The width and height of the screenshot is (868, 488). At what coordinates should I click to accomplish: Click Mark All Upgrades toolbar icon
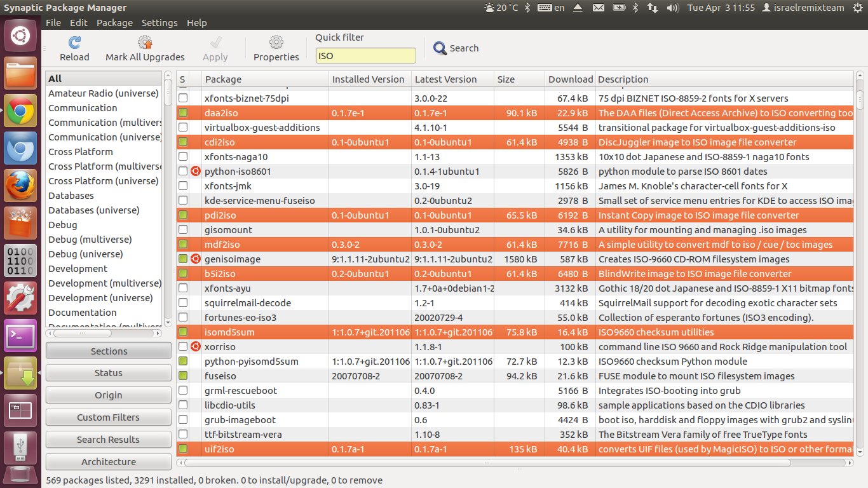coord(145,43)
